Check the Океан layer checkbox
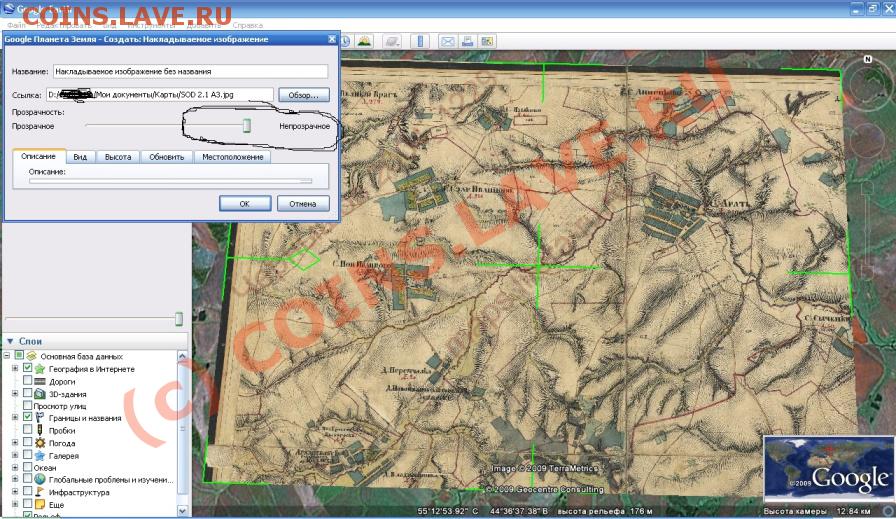 click(27, 467)
